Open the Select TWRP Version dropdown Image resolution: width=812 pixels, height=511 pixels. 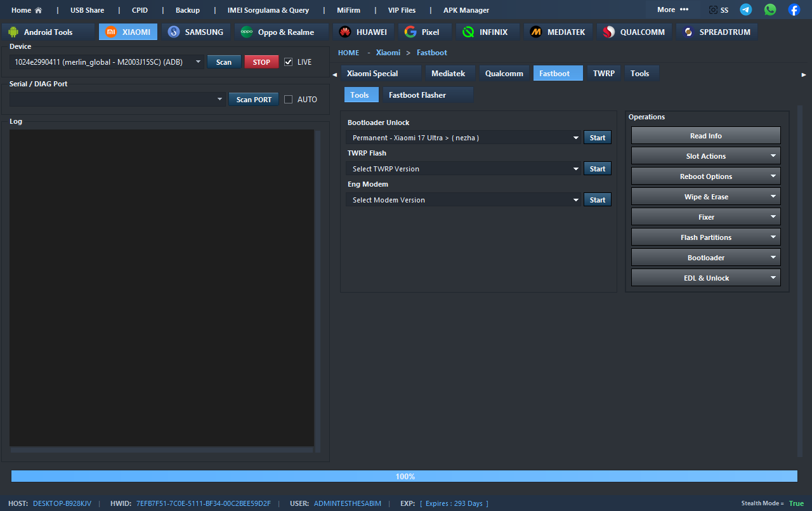576,169
